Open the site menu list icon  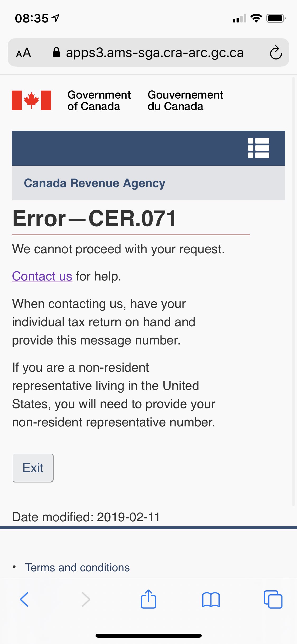[258, 148]
